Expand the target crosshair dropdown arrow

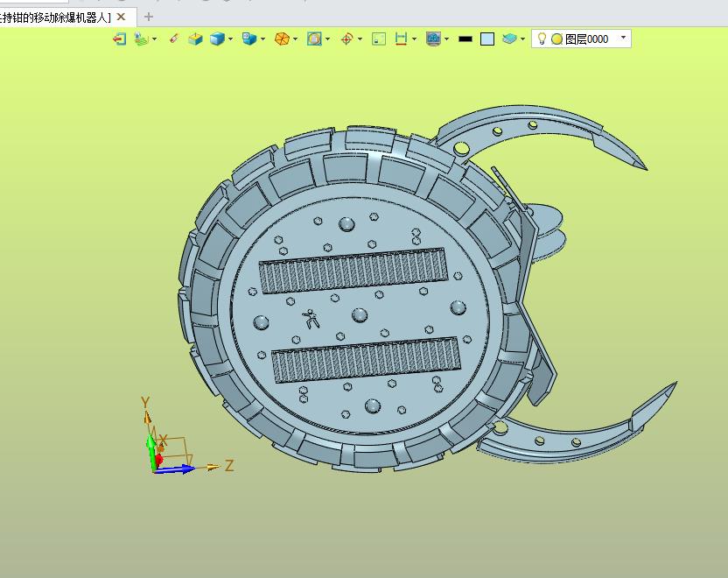(360, 39)
